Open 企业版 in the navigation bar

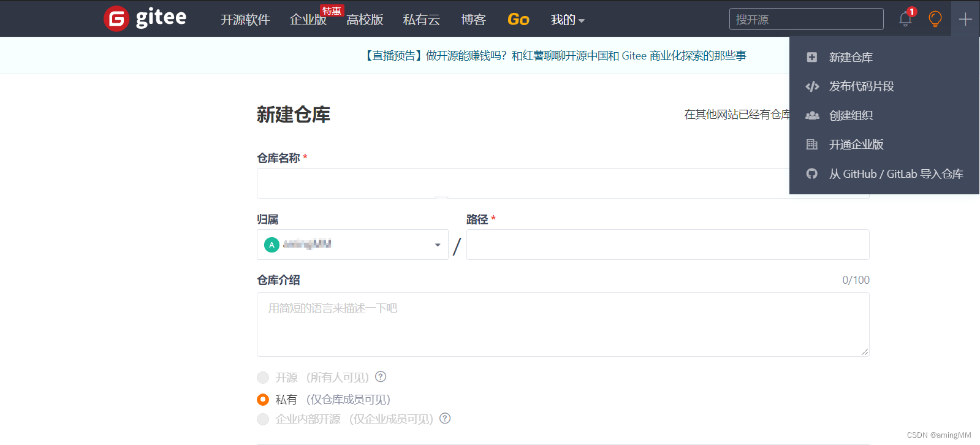click(x=308, y=20)
